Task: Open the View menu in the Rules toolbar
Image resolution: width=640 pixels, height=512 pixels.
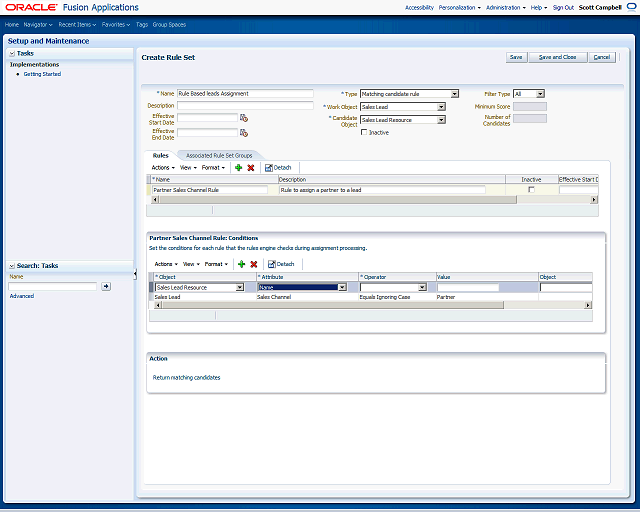Action: (188, 167)
